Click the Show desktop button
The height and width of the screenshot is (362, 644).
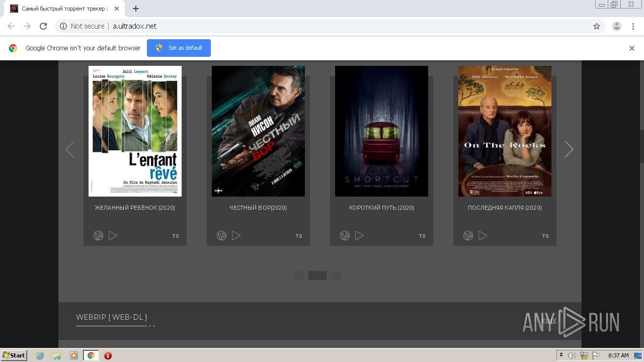click(x=639, y=355)
